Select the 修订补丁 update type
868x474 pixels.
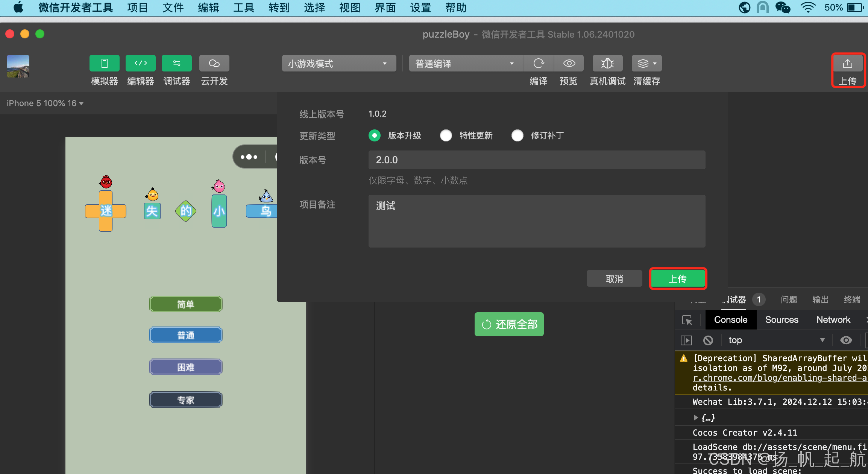(x=517, y=135)
